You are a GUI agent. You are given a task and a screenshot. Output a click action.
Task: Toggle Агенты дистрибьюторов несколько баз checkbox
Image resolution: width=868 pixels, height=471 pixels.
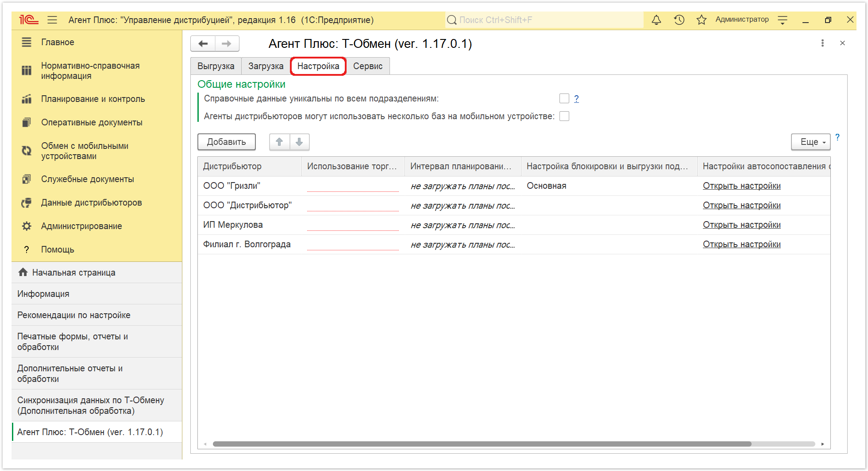tap(564, 116)
